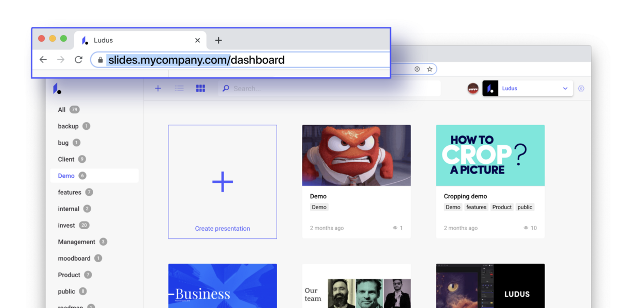Bookmark the page using the star icon

pyautogui.click(x=431, y=69)
